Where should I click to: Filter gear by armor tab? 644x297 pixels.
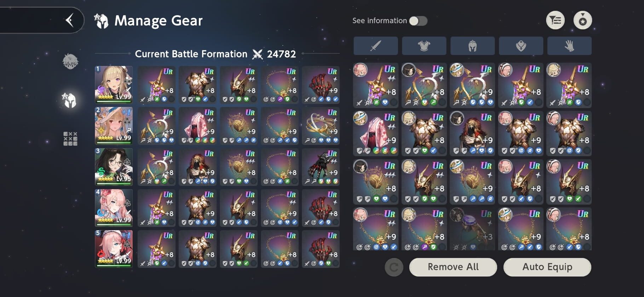(424, 46)
